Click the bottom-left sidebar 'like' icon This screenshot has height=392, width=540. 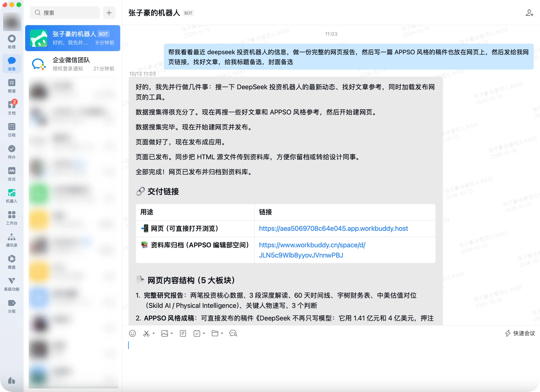coord(12,380)
